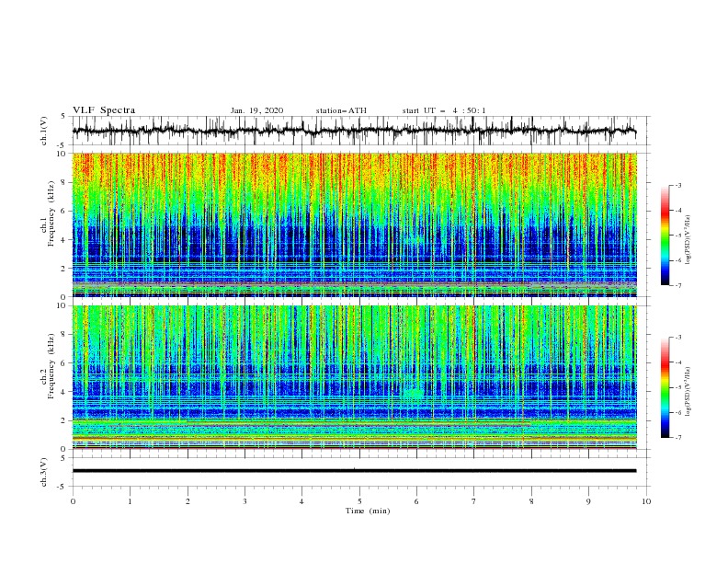Click the "VLF Spectra" title text
Screen dimensions: 728x563
tap(104, 110)
